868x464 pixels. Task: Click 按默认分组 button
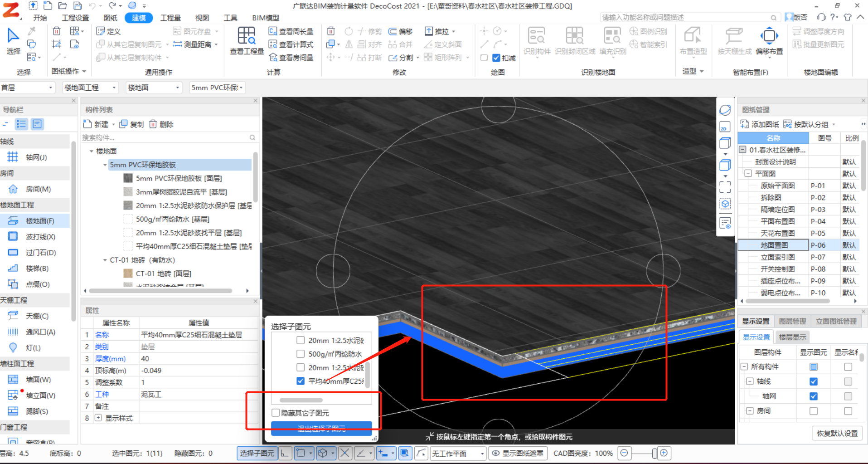point(810,124)
